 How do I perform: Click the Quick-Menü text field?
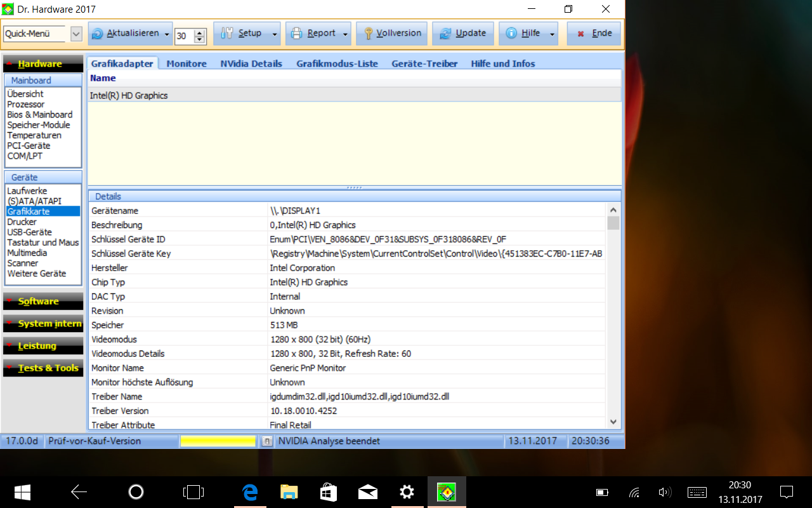point(34,34)
